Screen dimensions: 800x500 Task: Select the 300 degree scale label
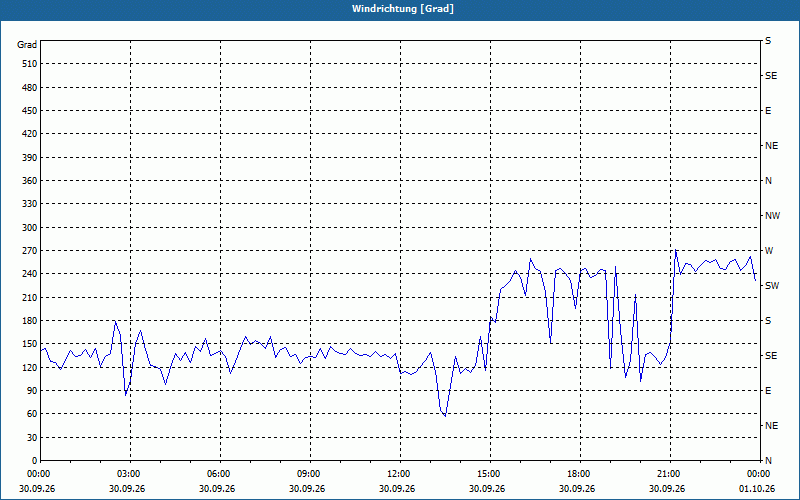[x=30, y=228]
